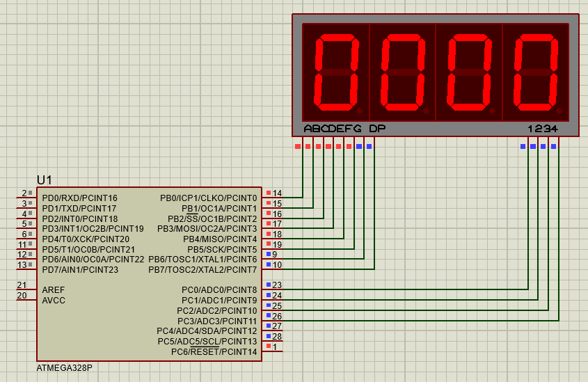Click the AVCC pin label
The image size is (588, 382).
pyautogui.click(x=54, y=300)
